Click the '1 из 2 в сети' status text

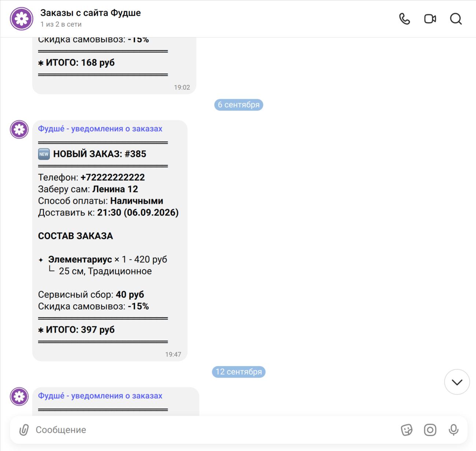pyautogui.click(x=61, y=24)
